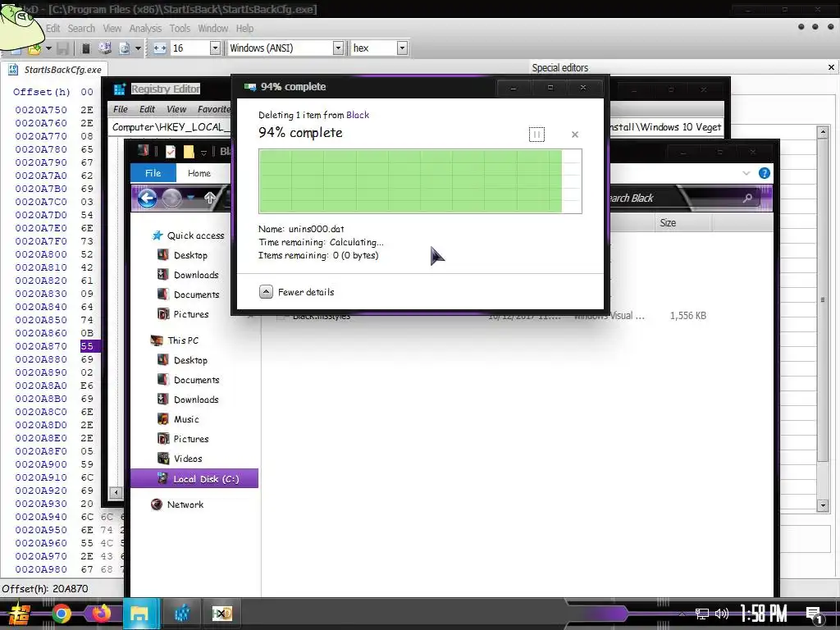Open the dropdown arrow next to Open file

(48, 48)
